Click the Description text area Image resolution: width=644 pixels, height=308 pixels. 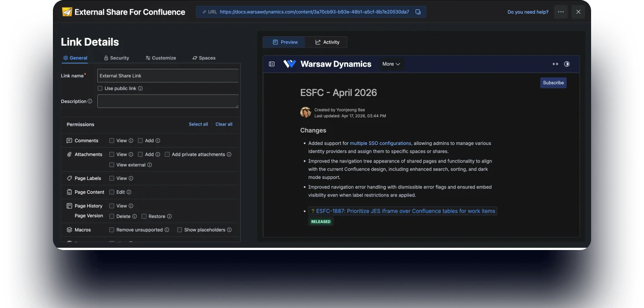[168, 101]
